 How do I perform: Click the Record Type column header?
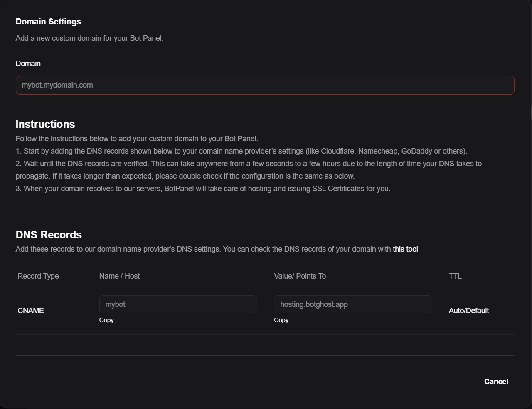pyautogui.click(x=38, y=276)
